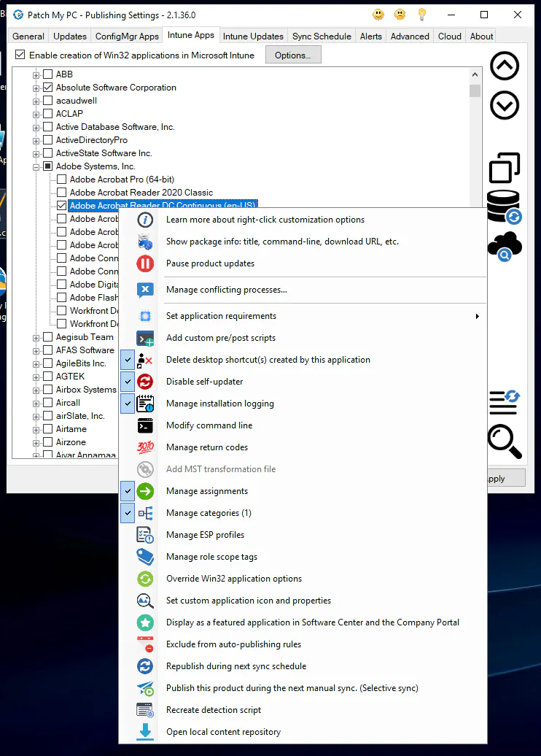Click the Republish during next sync icon

click(145, 666)
